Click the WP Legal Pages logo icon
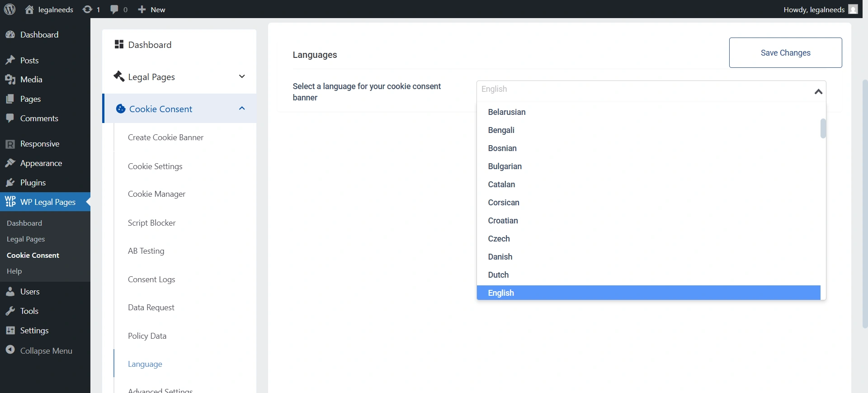The image size is (868, 393). click(10, 202)
